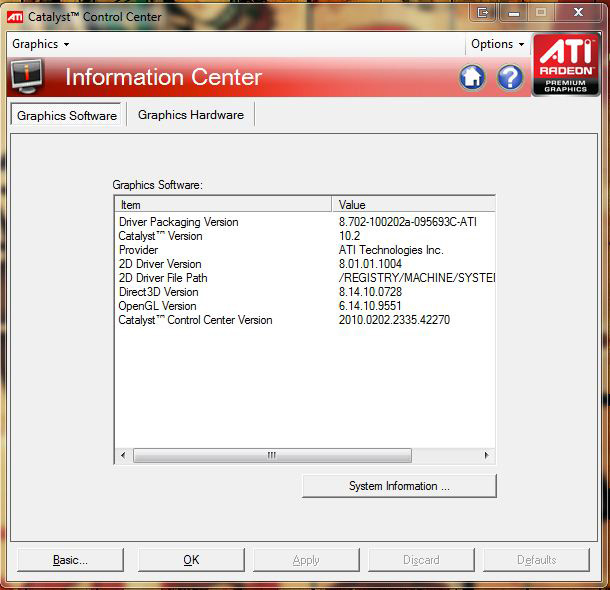Click the value 2010.0202.2335.42270
610x590 pixels.
point(394,320)
